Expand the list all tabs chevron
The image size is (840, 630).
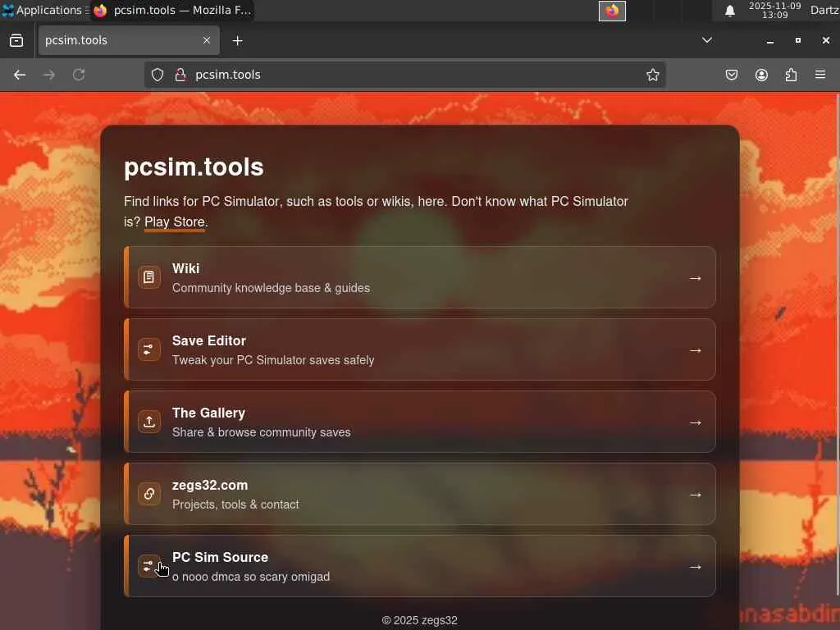(707, 40)
